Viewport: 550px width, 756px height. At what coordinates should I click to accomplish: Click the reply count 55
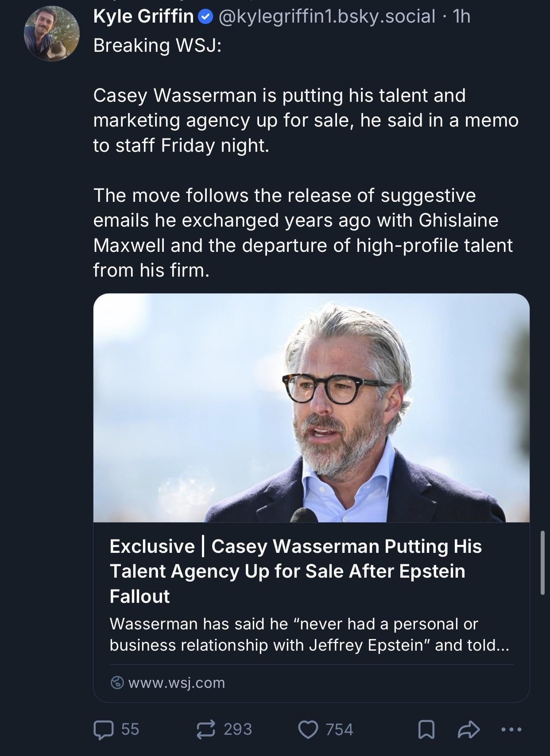130,729
